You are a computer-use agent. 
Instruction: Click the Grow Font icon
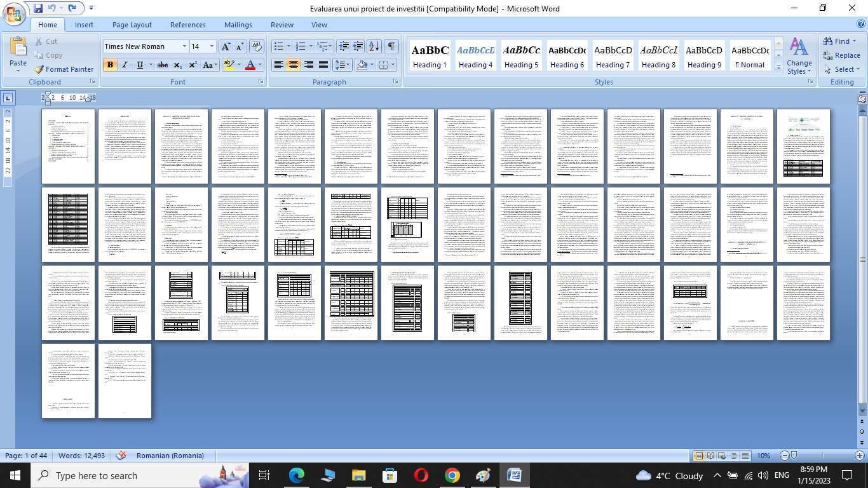coord(225,46)
